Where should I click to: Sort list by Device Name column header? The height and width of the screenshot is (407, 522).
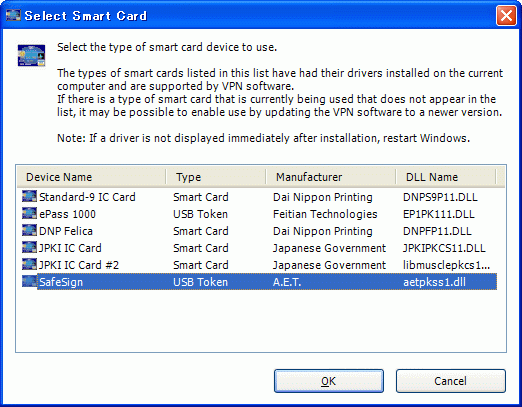[91, 177]
